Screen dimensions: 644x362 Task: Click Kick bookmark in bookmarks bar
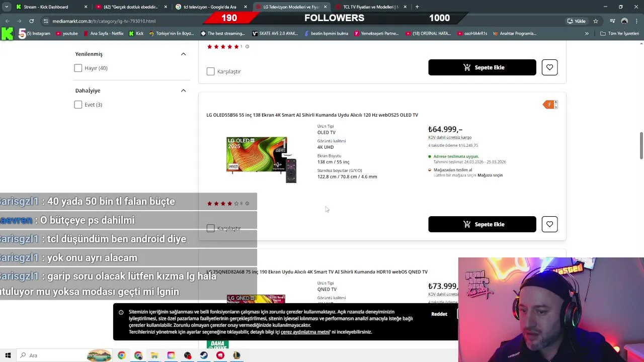(x=136, y=34)
